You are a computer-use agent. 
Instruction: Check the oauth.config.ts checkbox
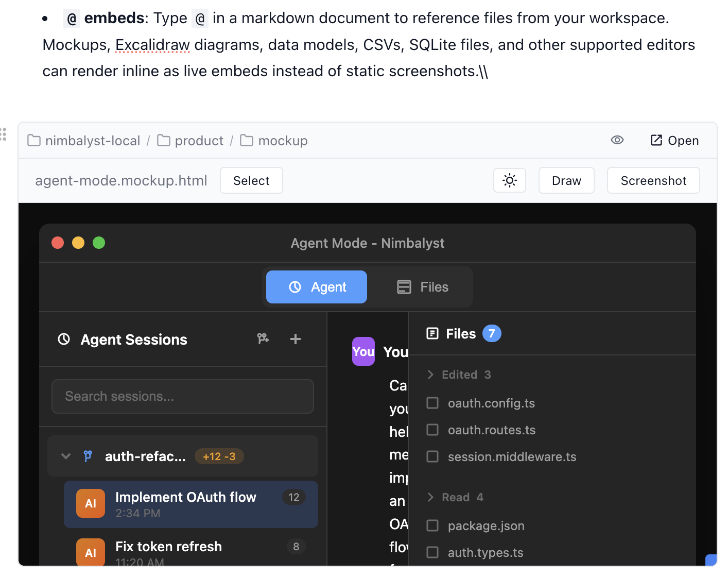point(432,403)
